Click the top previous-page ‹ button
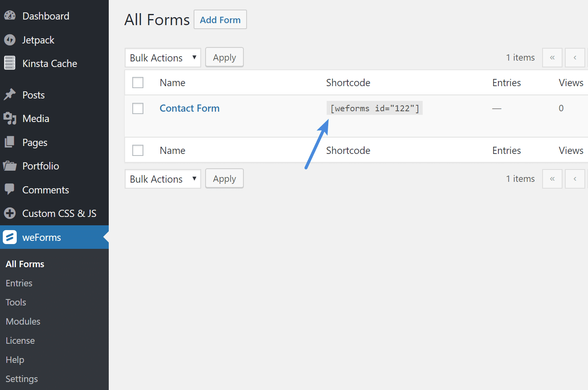The width and height of the screenshot is (588, 390). (575, 58)
